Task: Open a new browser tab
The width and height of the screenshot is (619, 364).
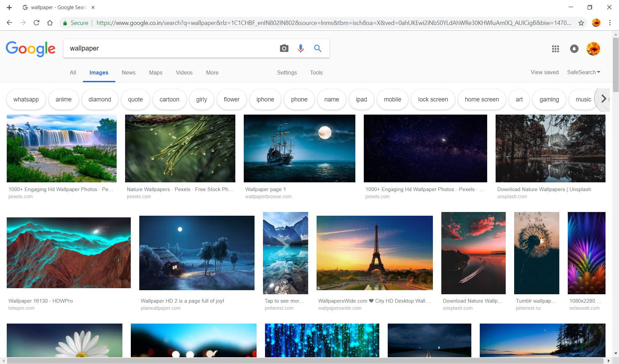Action: click(9, 7)
